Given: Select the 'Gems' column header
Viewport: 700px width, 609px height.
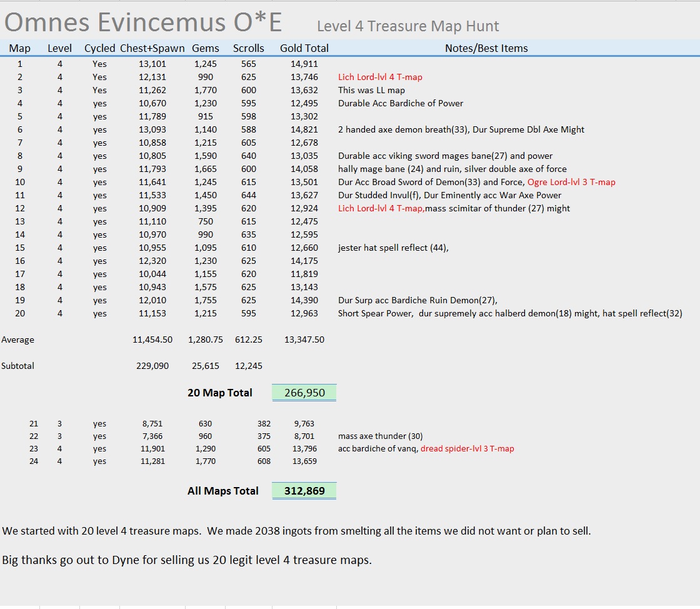Looking at the screenshot, I should [x=205, y=48].
